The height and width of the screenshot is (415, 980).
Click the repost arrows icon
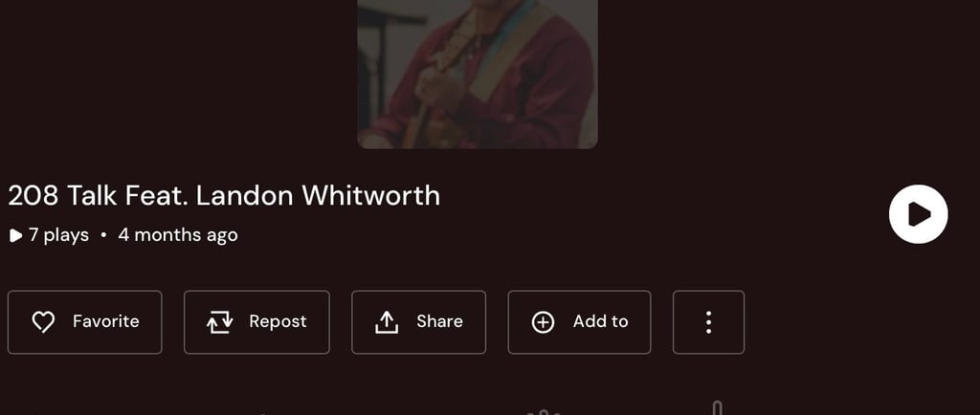tap(219, 322)
